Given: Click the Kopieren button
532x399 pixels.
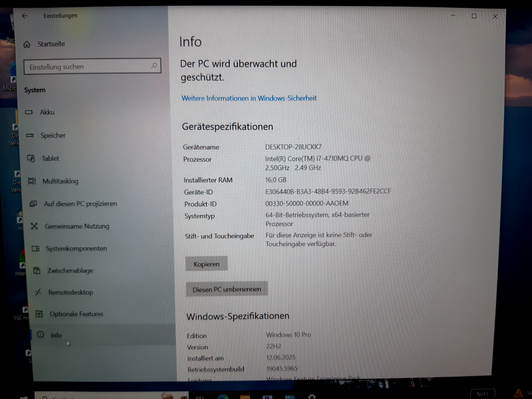Looking at the screenshot, I should pyautogui.click(x=206, y=264).
